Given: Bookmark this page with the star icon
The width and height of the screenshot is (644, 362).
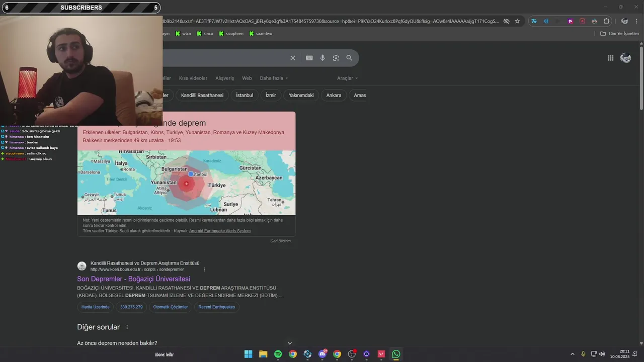Looking at the screenshot, I should 517,21.
